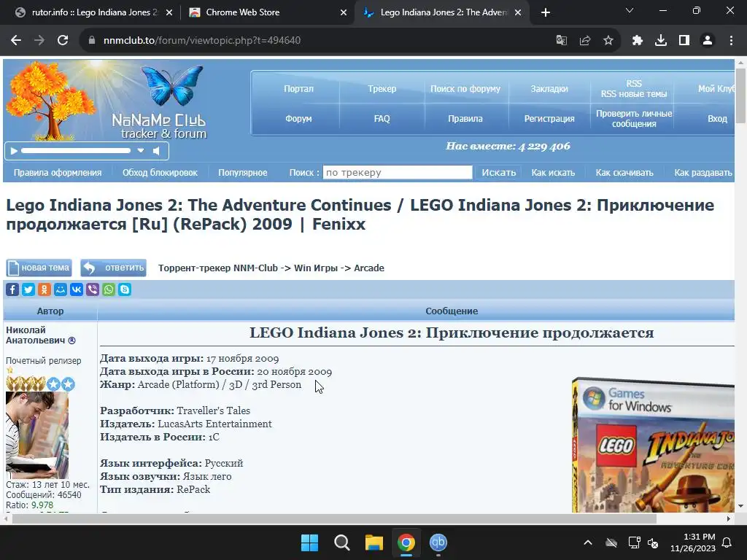This screenshot has height=560, width=747.
Task: Share topic on WhatsApp icon
Action: click(x=109, y=289)
